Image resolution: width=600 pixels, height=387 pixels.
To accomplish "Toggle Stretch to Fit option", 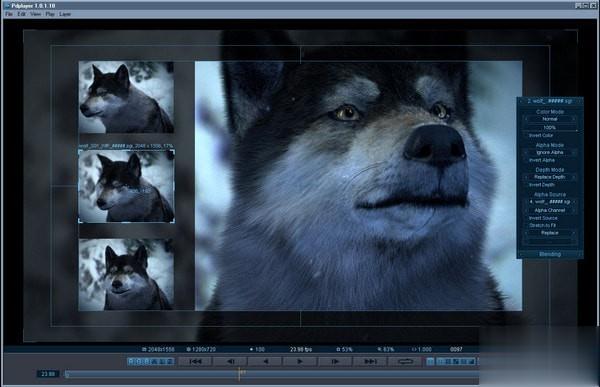I will (542, 225).
